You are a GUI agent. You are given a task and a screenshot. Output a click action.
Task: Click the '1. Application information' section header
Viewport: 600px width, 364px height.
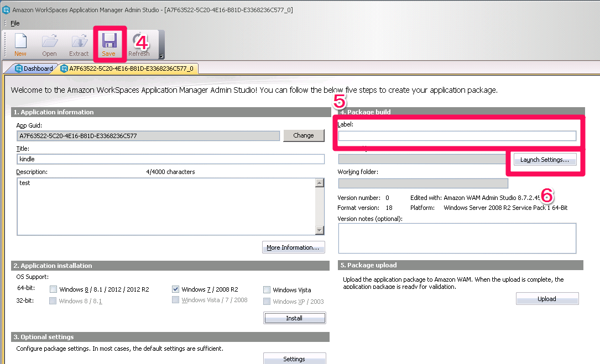pos(171,112)
